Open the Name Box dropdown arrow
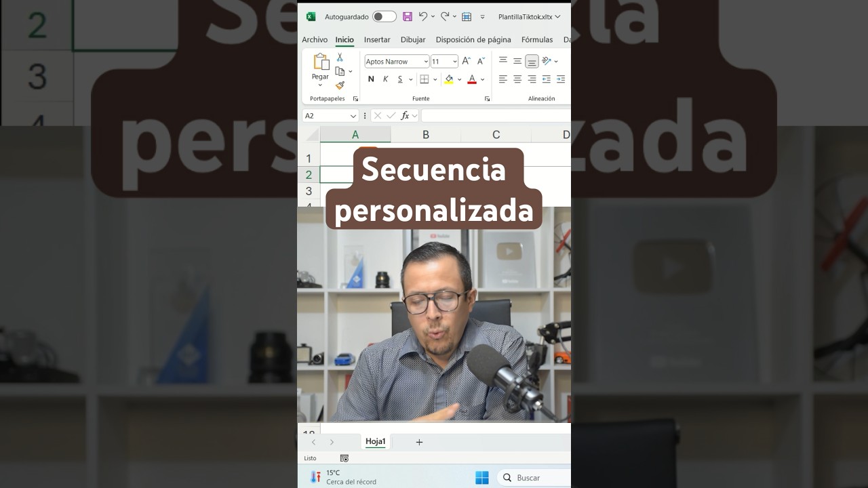 pyautogui.click(x=353, y=116)
